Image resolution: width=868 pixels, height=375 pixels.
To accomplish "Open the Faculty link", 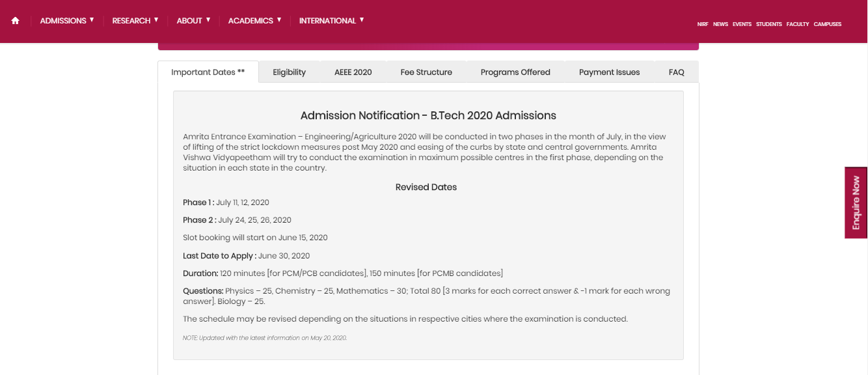I will (x=797, y=24).
